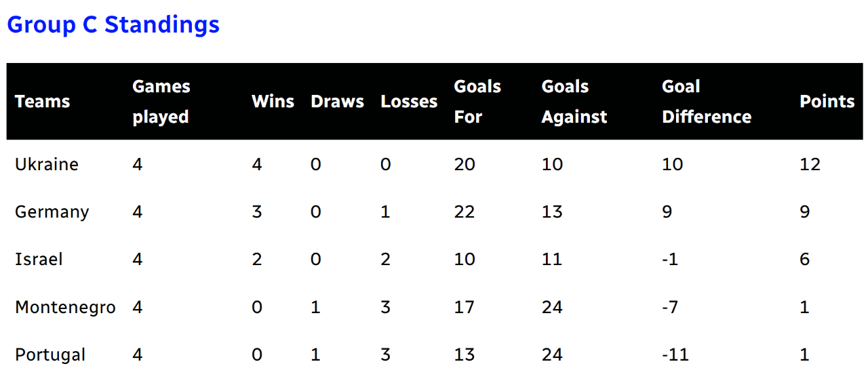The width and height of the screenshot is (868, 385).
Task: Select Portugal's goal difference of -11
Action: click(675, 354)
